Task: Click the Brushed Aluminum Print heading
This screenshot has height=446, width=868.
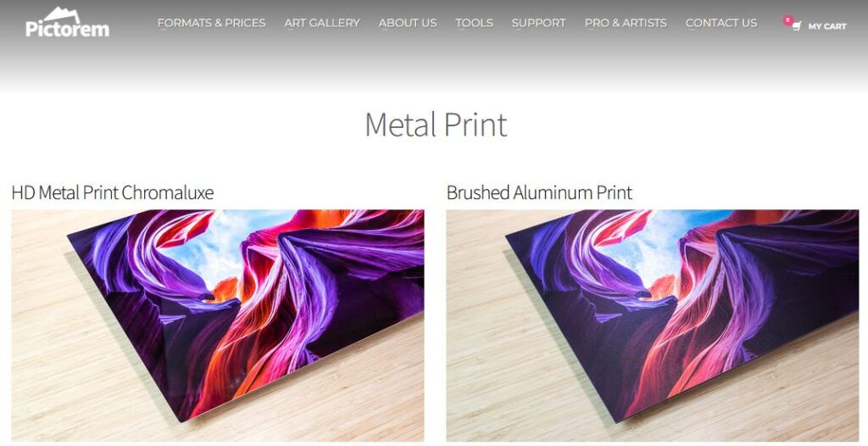Action: point(539,192)
